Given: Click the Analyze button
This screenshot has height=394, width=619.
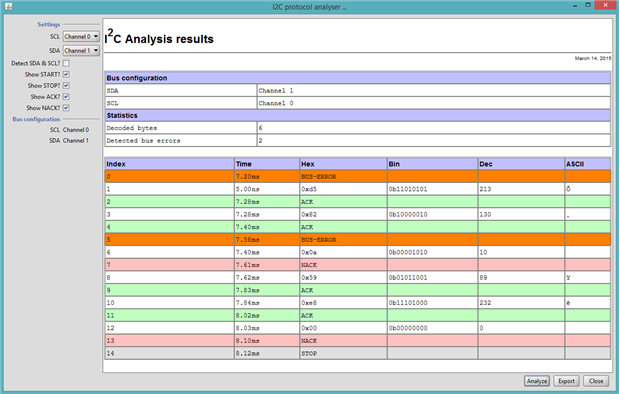Looking at the screenshot, I should (x=537, y=381).
